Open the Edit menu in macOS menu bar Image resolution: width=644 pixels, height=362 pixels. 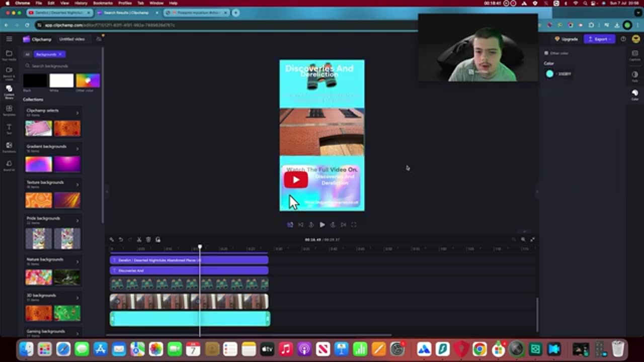tap(51, 3)
